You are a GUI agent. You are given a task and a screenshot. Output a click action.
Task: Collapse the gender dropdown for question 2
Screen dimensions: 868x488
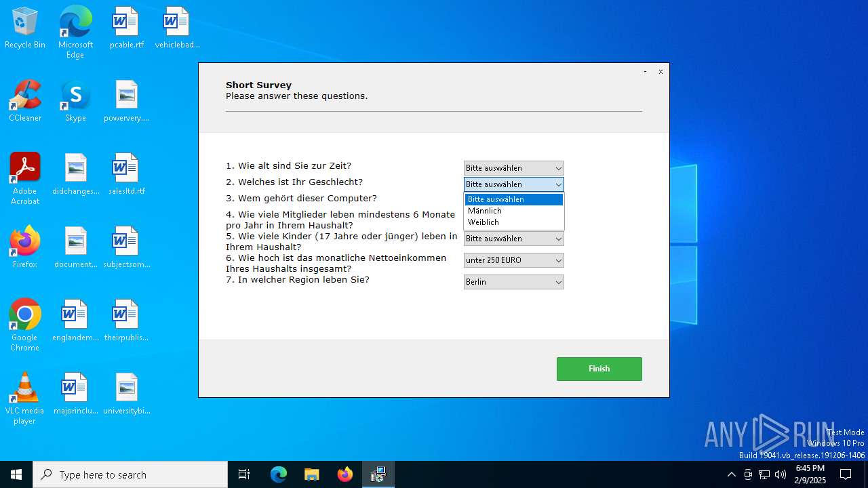click(x=514, y=184)
